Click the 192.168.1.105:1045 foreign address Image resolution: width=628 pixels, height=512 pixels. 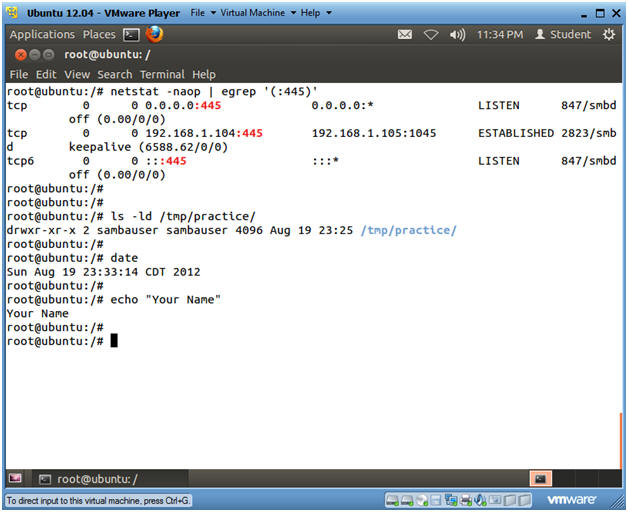tap(374, 133)
